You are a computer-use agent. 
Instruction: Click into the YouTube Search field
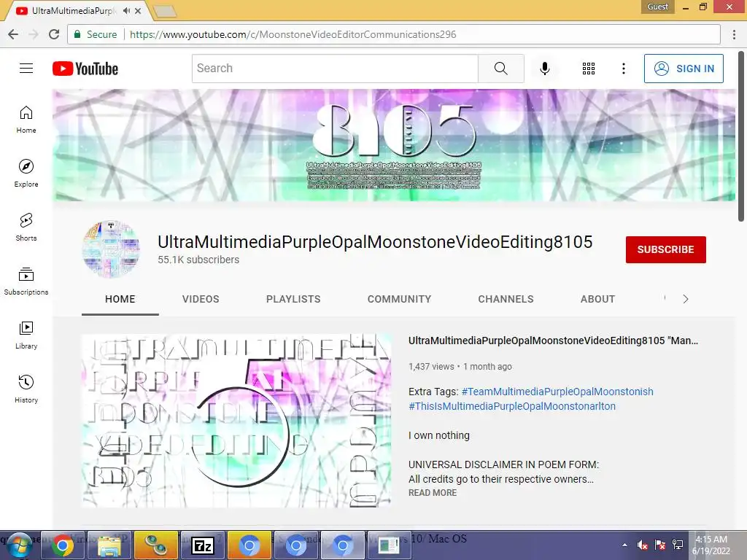335,69
